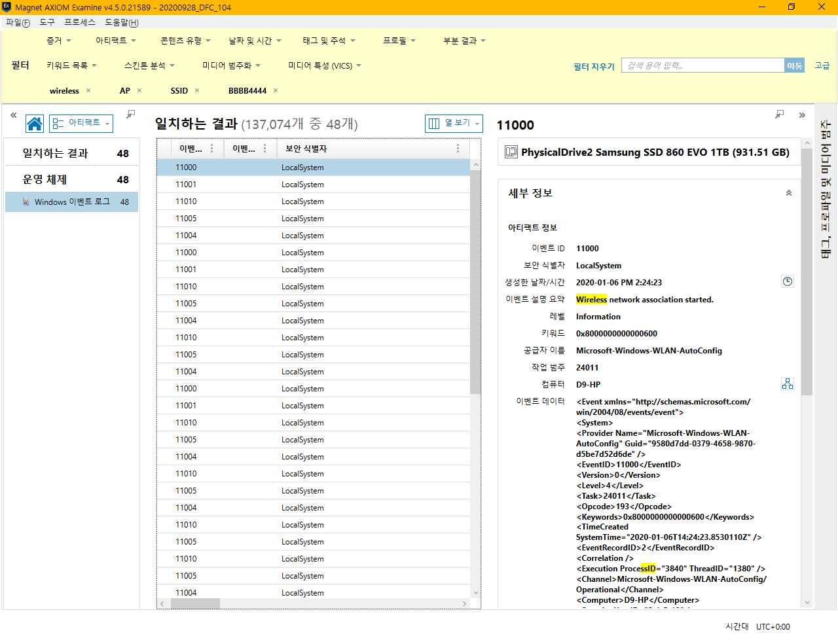This screenshot has height=644, width=838.
Task: Open the 아티팩트 view selector dropdown
Action: 81,124
